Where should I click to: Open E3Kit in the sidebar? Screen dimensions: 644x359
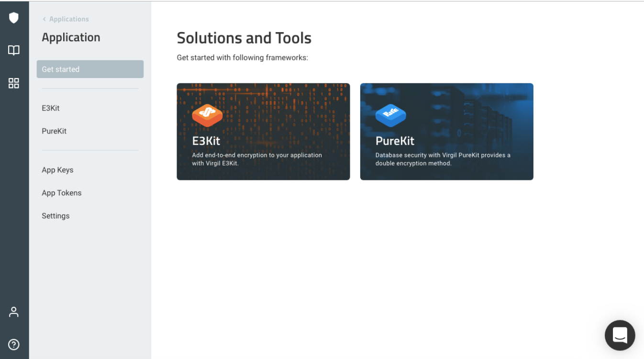click(51, 108)
